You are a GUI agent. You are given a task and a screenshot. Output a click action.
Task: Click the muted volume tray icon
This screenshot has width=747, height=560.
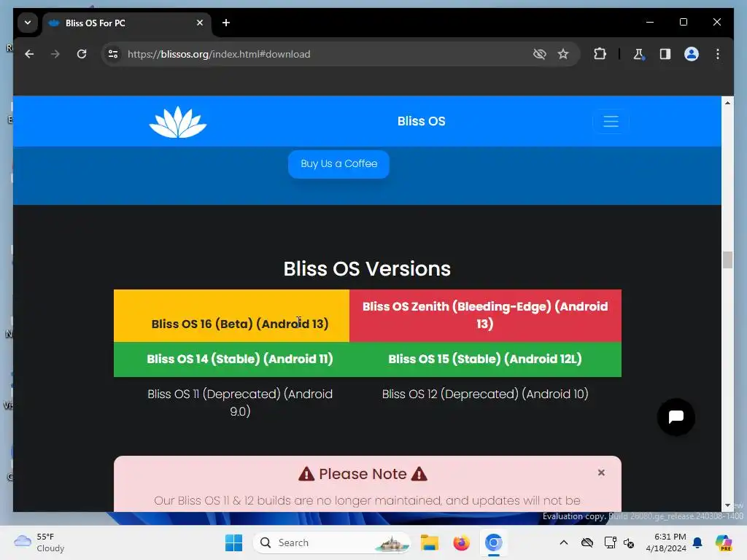[x=628, y=543]
